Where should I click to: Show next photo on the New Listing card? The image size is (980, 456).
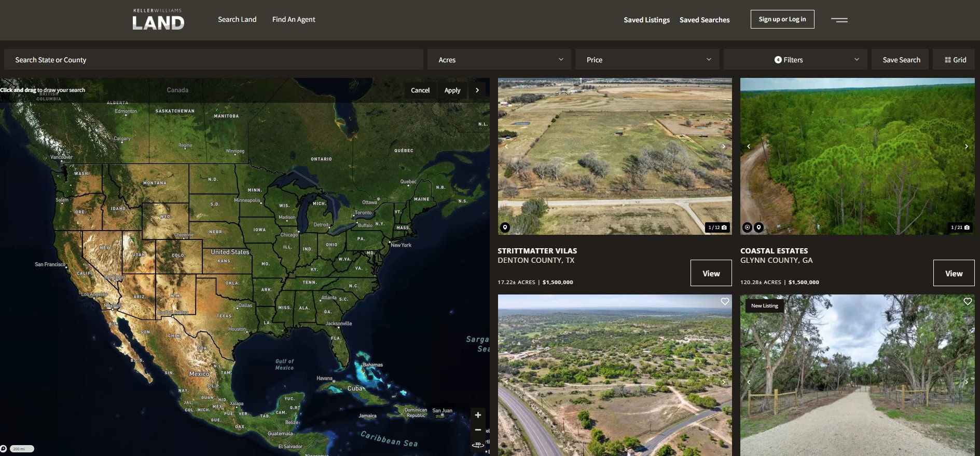tap(967, 382)
